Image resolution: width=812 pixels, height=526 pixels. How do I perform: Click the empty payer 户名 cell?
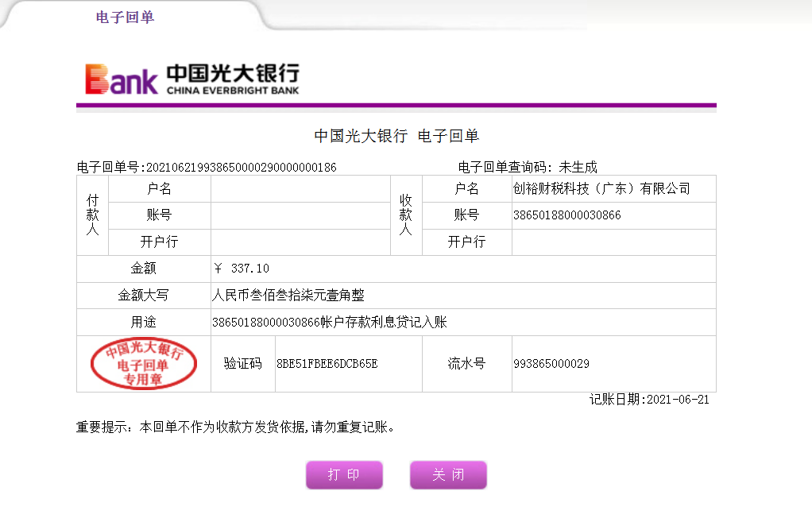[300, 188]
